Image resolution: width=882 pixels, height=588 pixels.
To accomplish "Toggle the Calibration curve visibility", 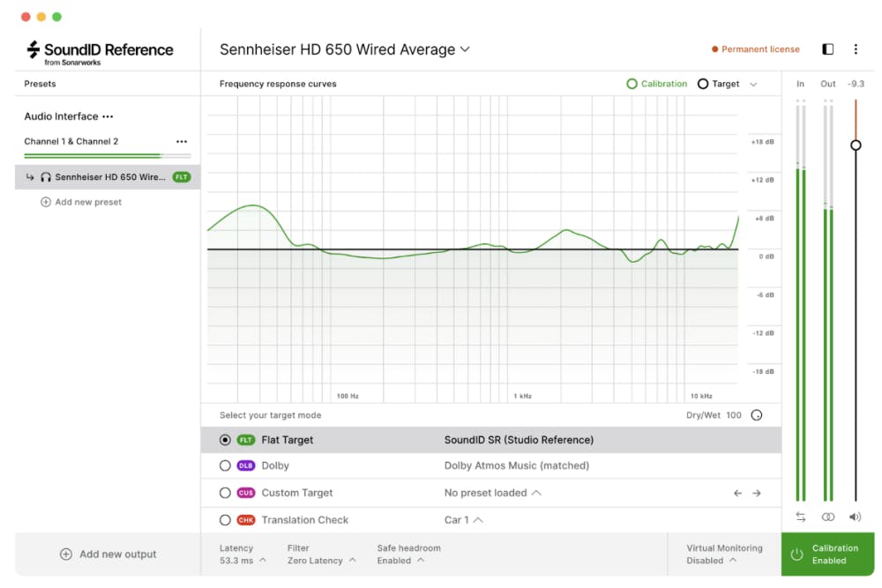I will pos(656,84).
